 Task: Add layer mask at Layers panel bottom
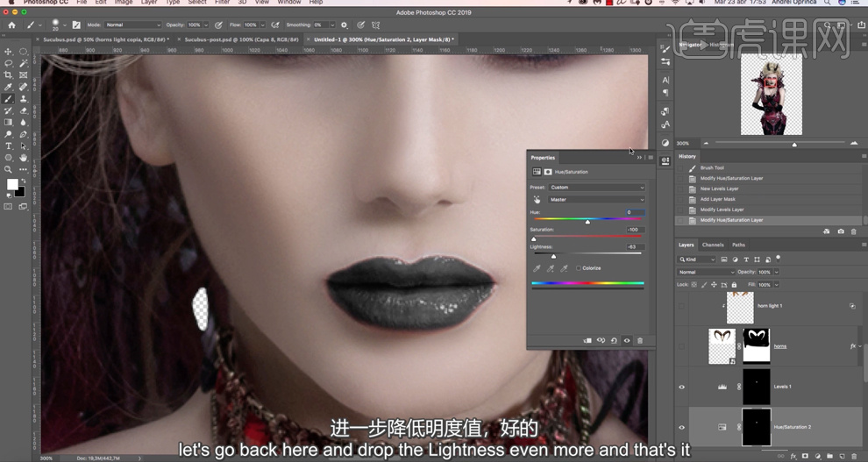[805, 456]
